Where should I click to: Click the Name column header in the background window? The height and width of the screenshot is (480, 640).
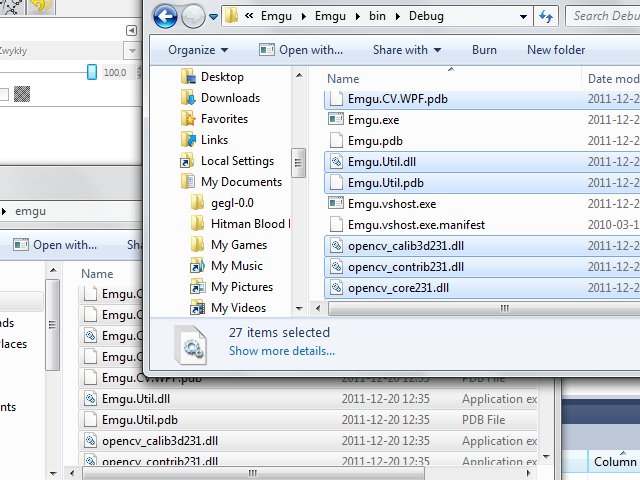click(x=97, y=273)
